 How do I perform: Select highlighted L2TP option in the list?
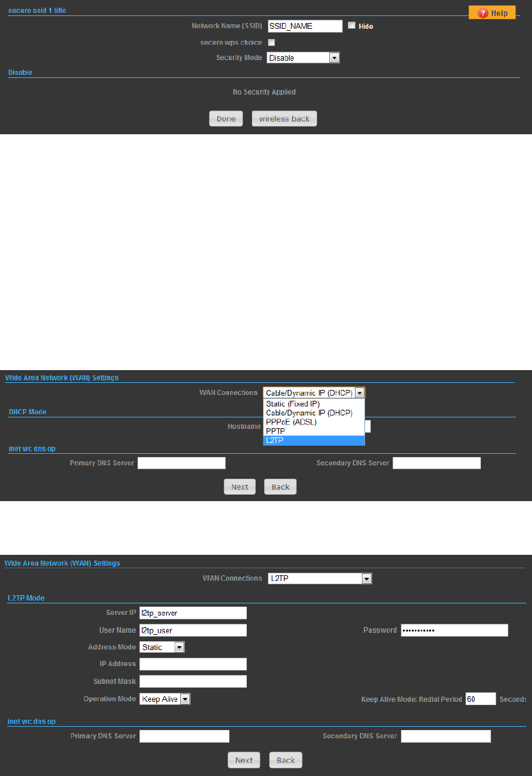coord(314,440)
